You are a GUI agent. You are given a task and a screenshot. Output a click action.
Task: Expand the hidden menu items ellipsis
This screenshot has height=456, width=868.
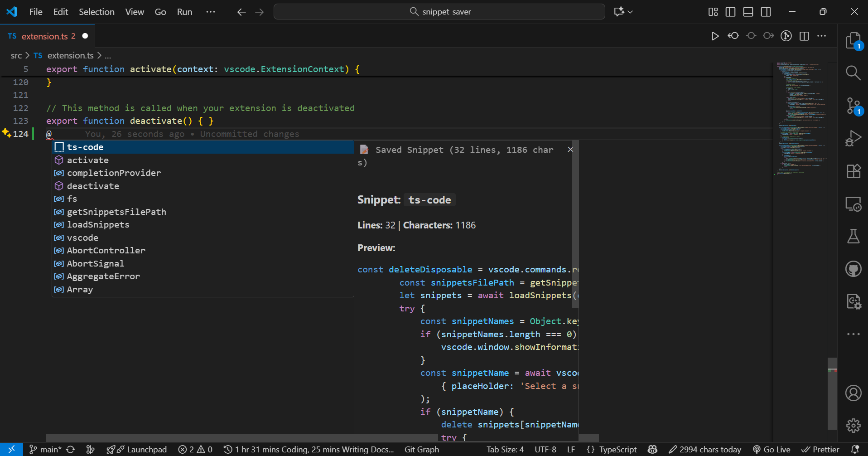coord(211,12)
